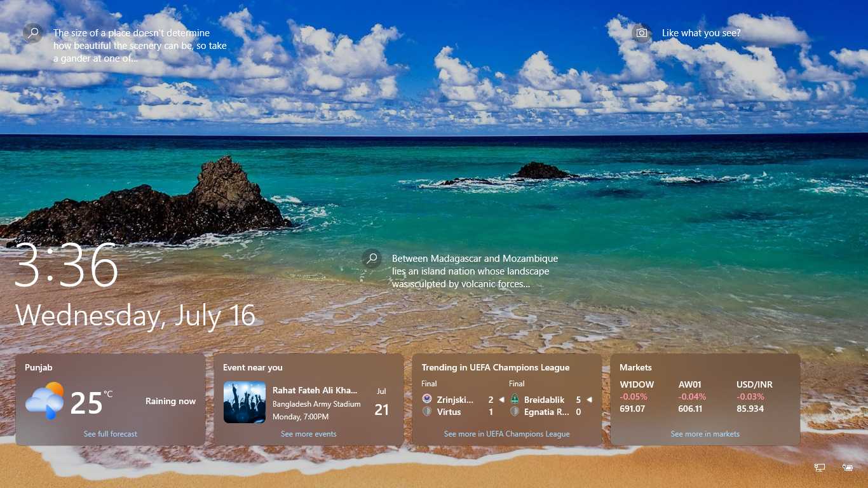Click the battery charging status icon

pyautogui.click(x=847, y=468)
